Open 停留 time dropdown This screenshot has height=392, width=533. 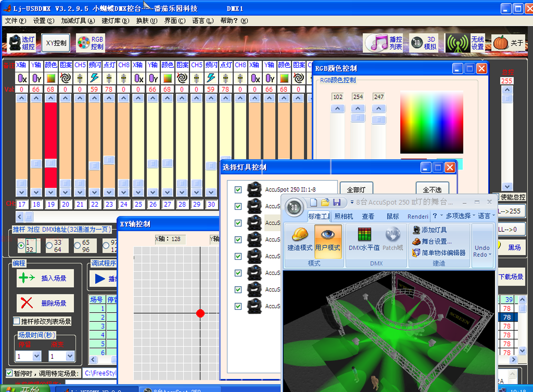pos(36,356)
